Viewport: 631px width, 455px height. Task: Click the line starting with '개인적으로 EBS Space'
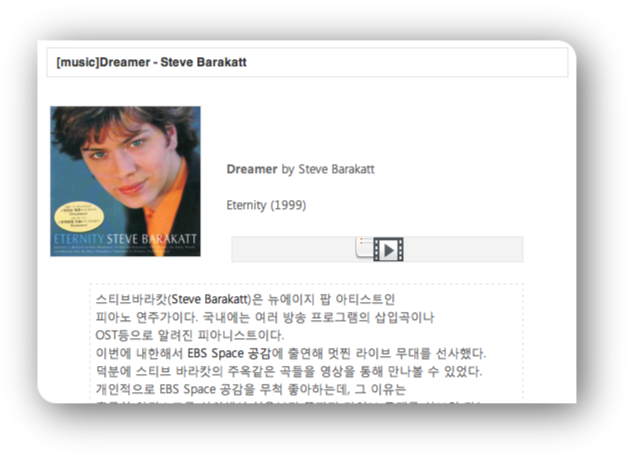click(x=251, y=389)
